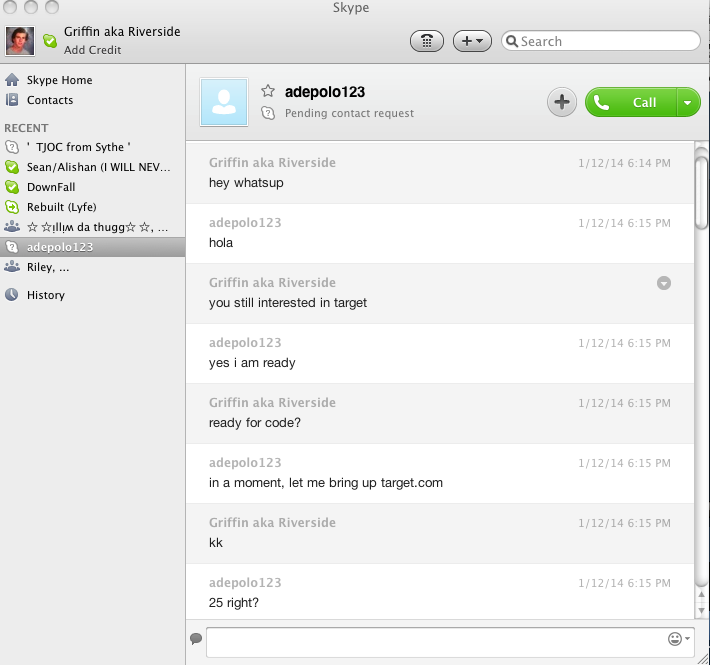Click the pending status icon beside TJOC
The width and height of the screenshot is (710, 665).
(12, 147)
